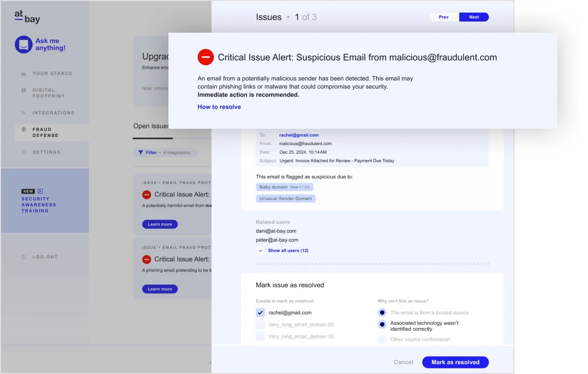The image size is (588, 374).
Task: Click the Ask me anything chat icon
Action: click(x=23, y=44)
